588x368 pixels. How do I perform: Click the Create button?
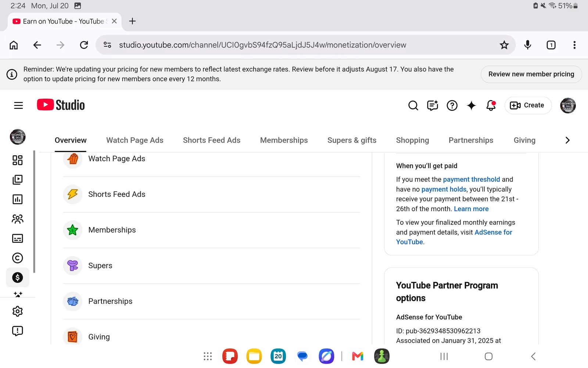click(x=528, y=105)
